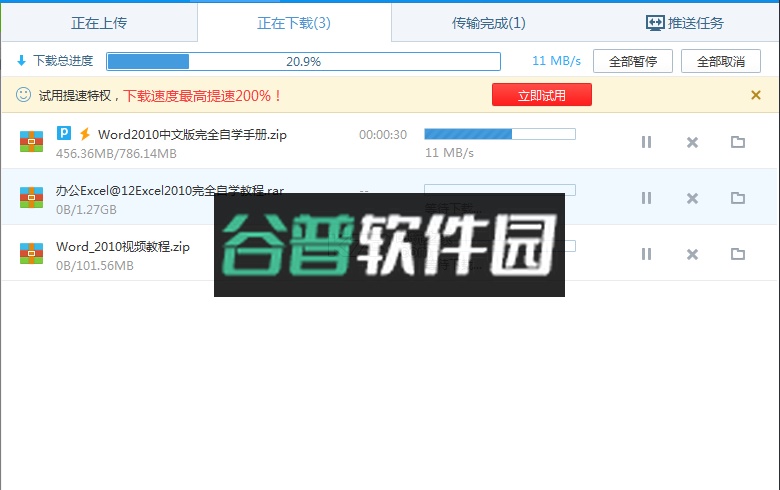Click the 0B/101.56MB size text
Screen dimensions: 780x490
pyautogui.click(x=95, y=266)
